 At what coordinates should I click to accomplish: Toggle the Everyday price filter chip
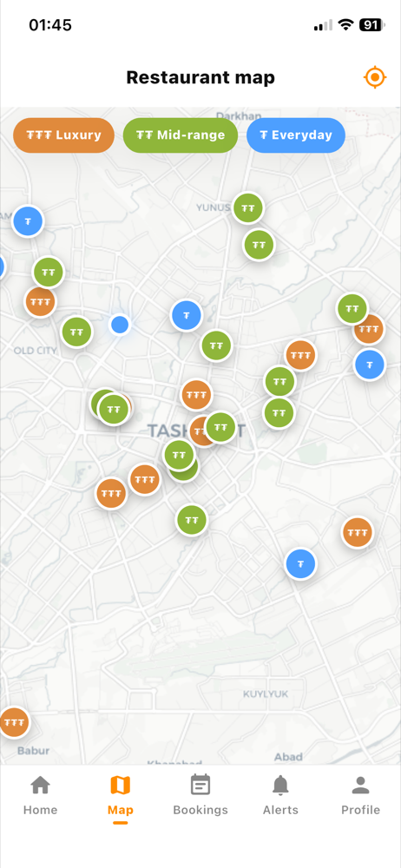(x=296, y=135)
